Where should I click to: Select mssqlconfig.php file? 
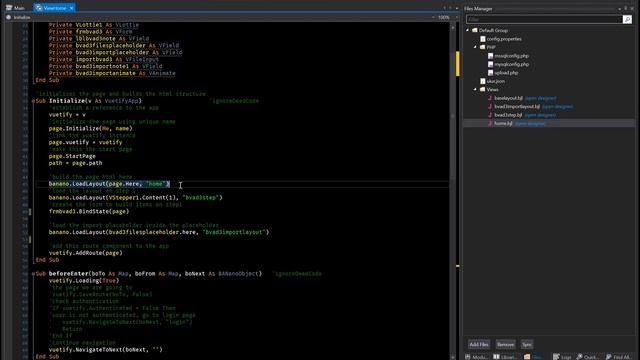(511, 56)
